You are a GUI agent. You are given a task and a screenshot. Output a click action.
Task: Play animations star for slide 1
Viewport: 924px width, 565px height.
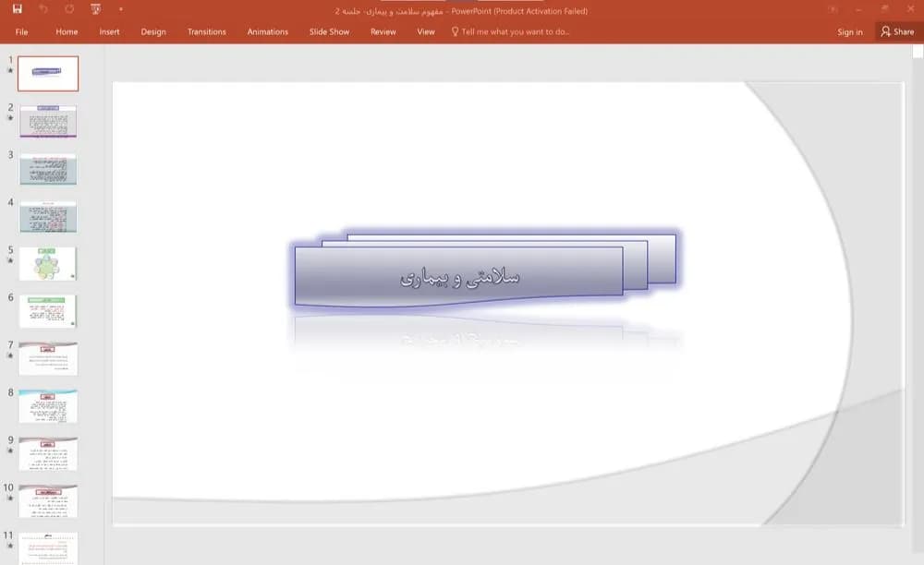point(10,70)
